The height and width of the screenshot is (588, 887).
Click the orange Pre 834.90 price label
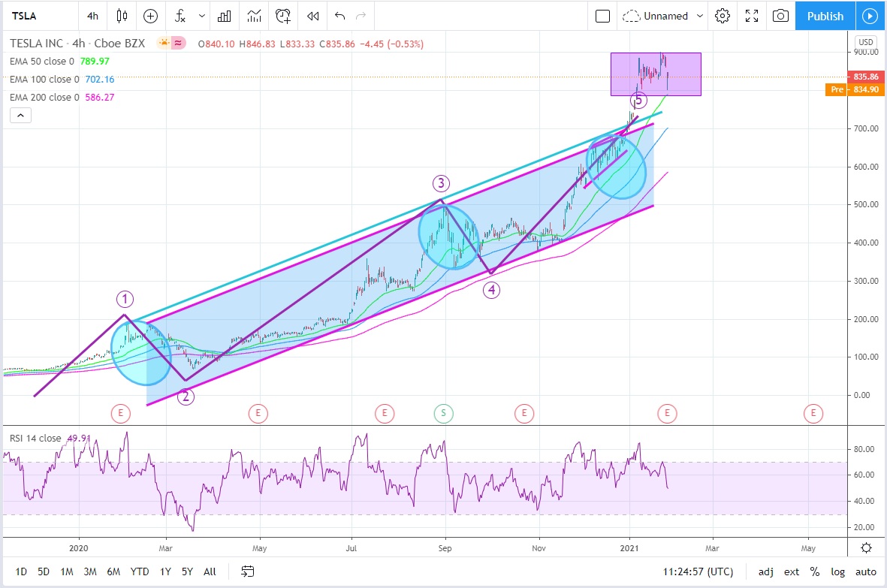[854, 89]
